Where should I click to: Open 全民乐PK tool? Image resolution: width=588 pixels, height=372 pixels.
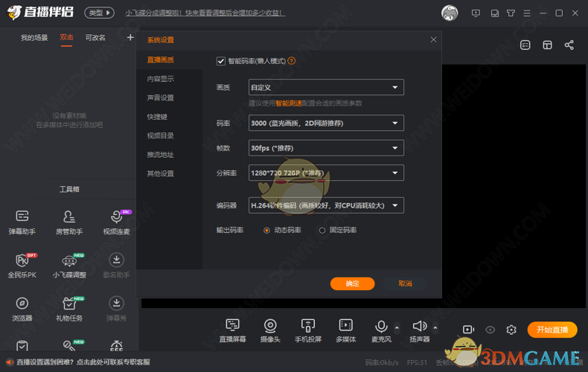pos(22,266)
